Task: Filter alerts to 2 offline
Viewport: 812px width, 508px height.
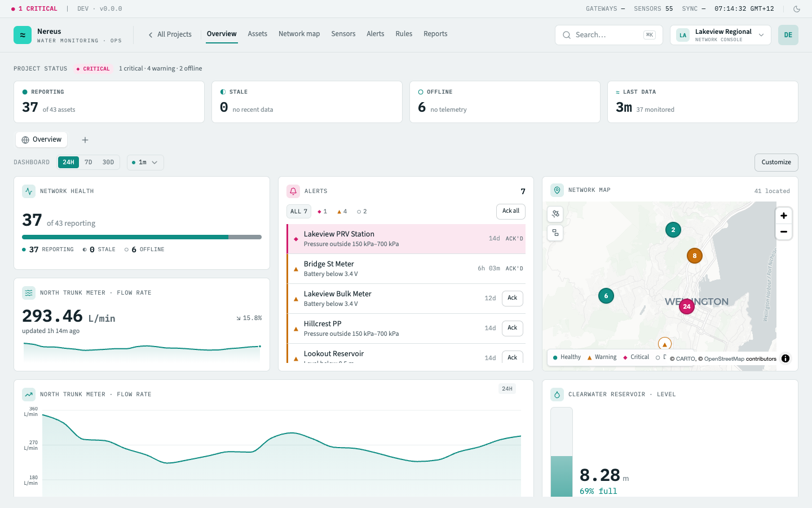Action: click(362, 212)
